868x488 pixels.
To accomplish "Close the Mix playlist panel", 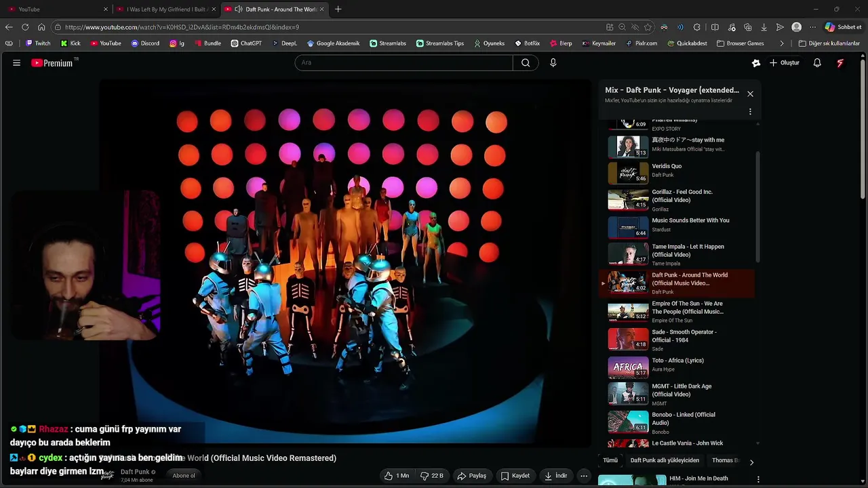I will click(x=750, y=94).
